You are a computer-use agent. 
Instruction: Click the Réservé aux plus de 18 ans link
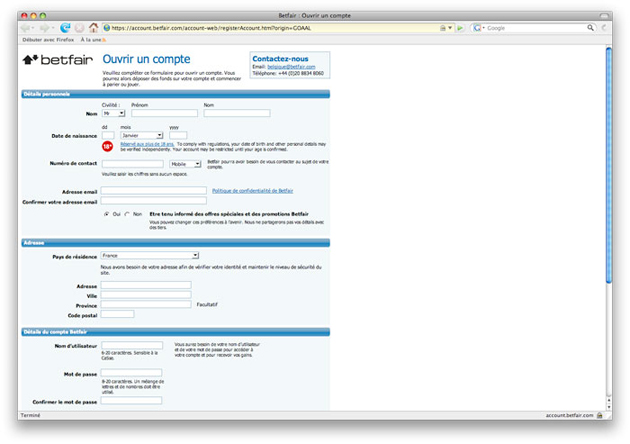pyautogui.click(x=147, y=144)
